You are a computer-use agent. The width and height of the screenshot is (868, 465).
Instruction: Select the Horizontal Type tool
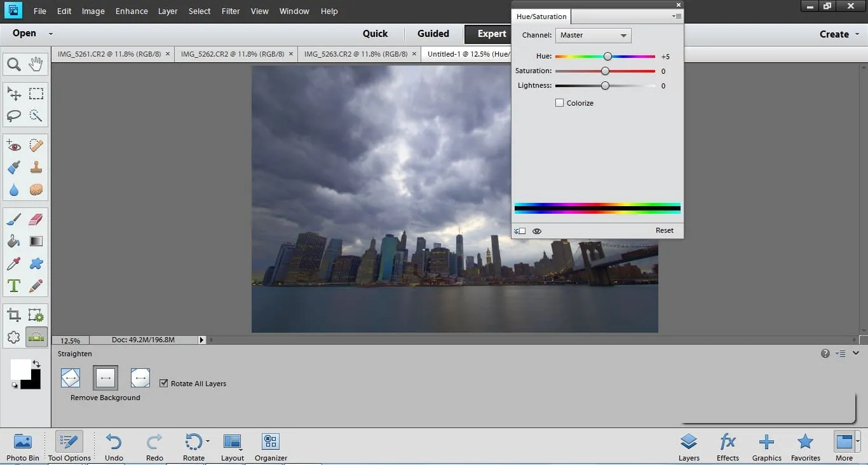[x=14, y=286]
